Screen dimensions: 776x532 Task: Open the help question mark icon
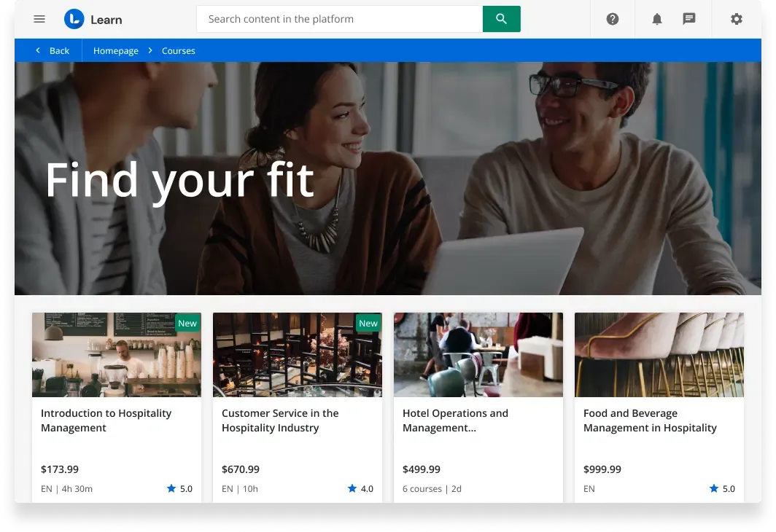(x=613, y=20)
